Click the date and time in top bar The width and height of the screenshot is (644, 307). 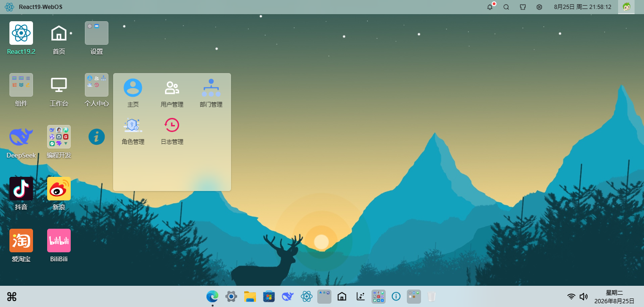point(583,7)
